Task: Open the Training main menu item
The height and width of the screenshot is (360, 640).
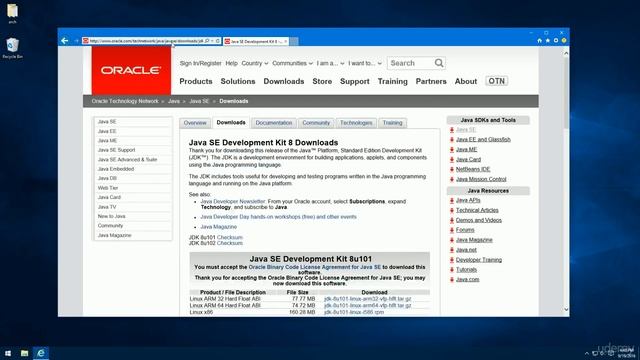Action: (x=393, y=81)
